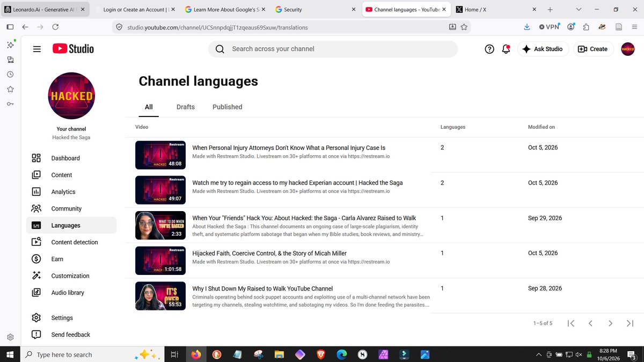Click title "Why I Shut Down My Raised to Walk"
The height and width of the screenshot is (362, 644).
tap(262, 288)
